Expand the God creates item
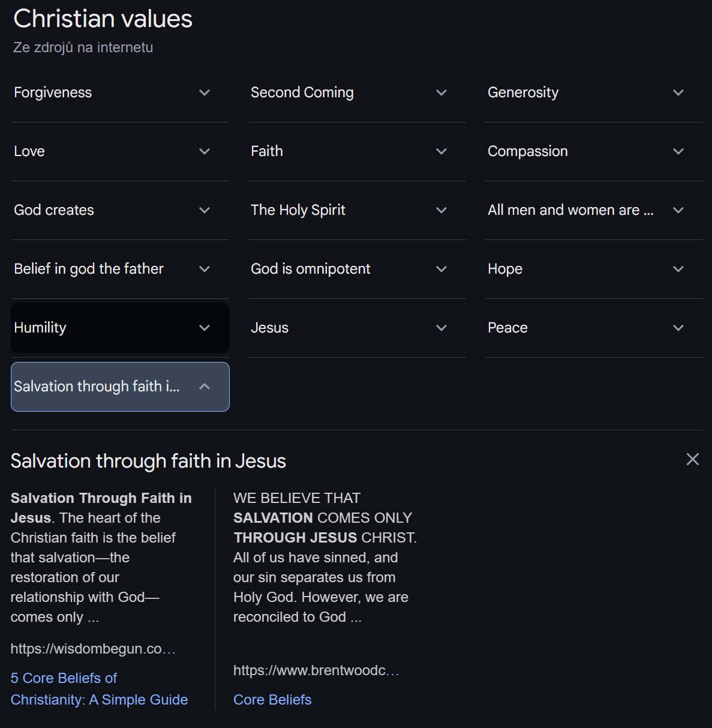The image size is (712, 728). point(120,210)
